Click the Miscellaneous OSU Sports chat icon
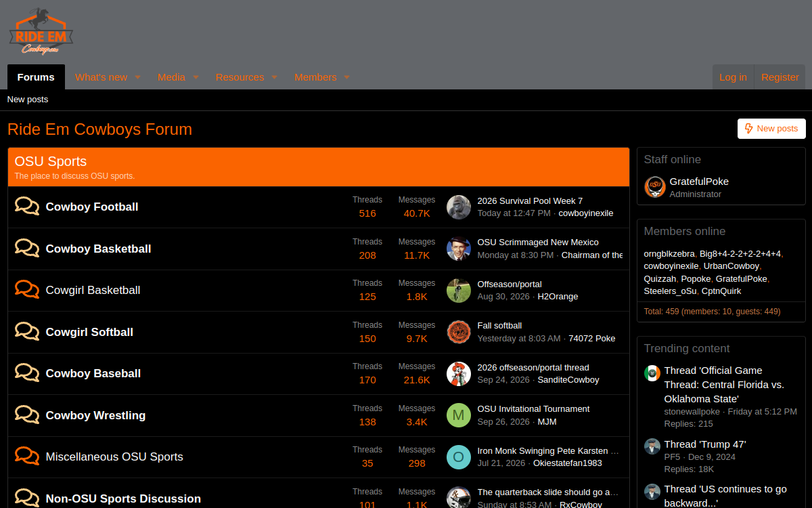Image resolution: width=812 pixels, height=508 pixels. click(27, 457)
